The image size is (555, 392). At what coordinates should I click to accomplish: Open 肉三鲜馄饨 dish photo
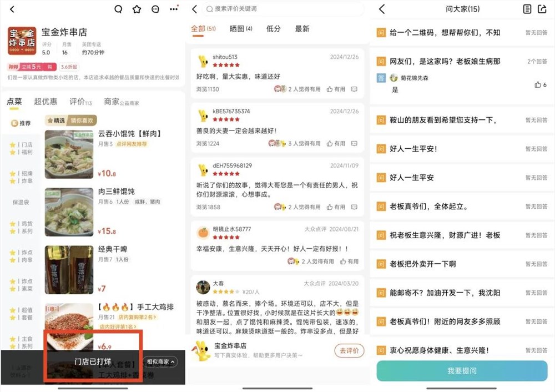(69, 212)
